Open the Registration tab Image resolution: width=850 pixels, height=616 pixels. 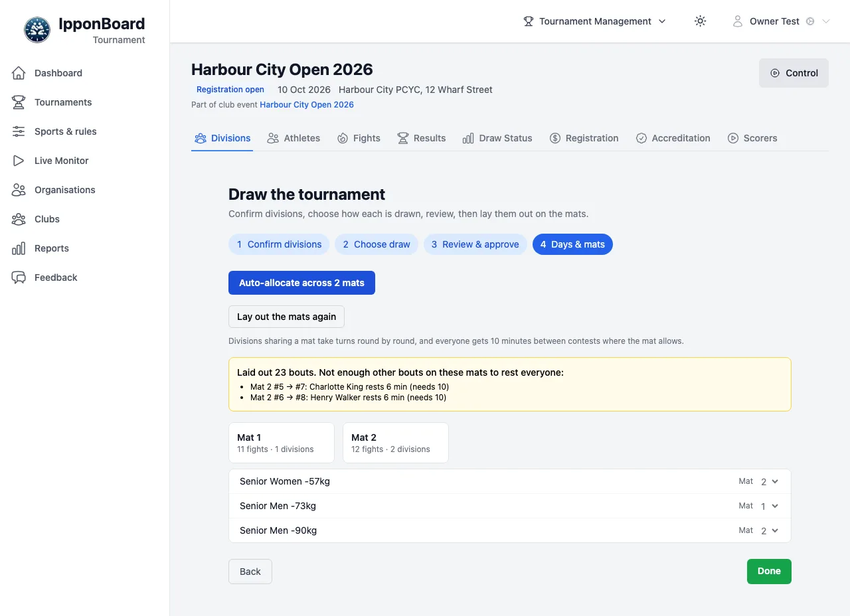tap(584, 138)
